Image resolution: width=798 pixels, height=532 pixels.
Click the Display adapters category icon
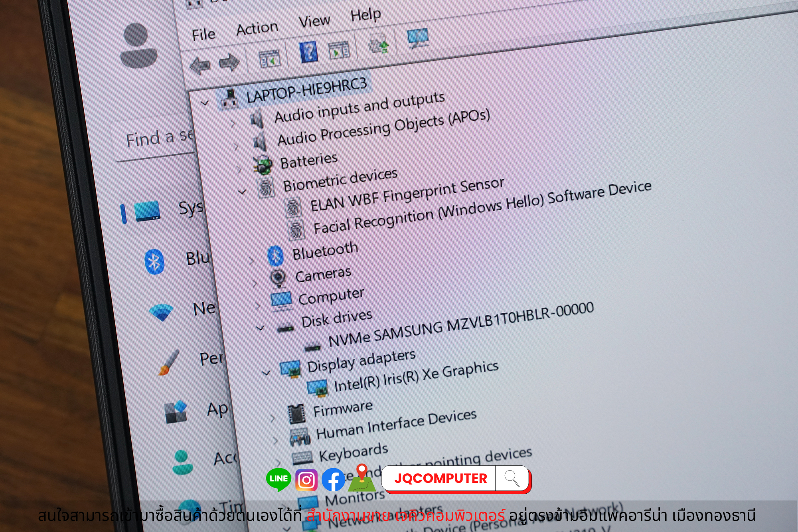coord(290,370)
